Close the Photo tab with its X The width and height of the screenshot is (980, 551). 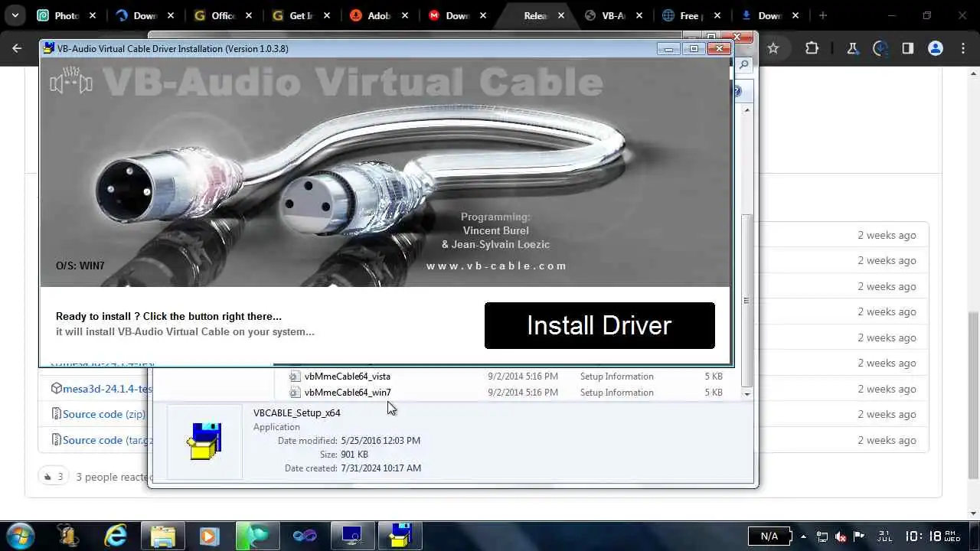tap(93, 15)
